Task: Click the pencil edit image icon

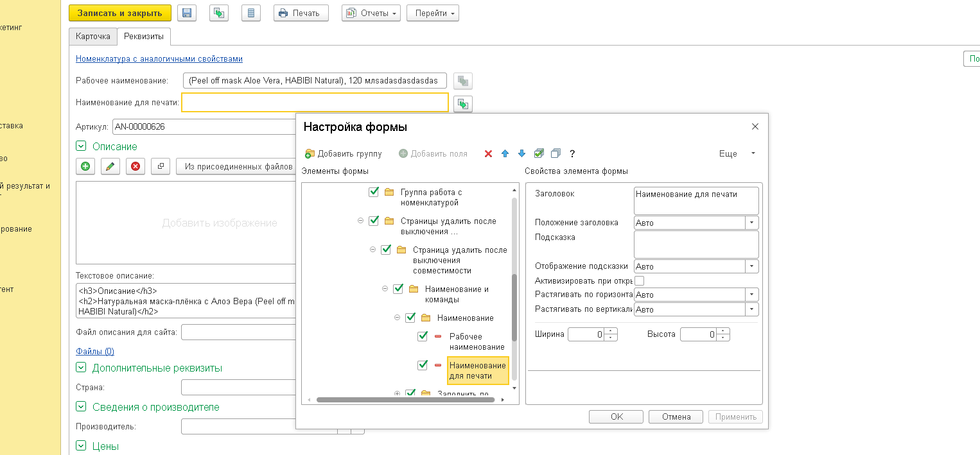Action: click(x=110, y=167)
